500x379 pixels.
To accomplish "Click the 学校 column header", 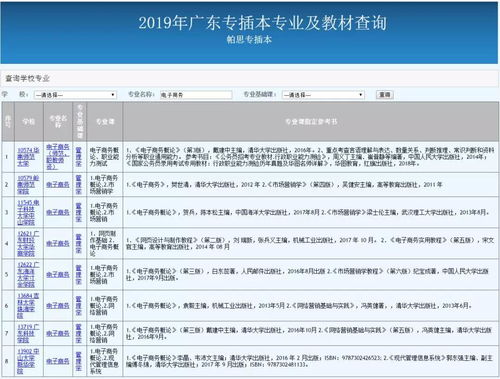I will pyautogui.click(x=29, y=122).
